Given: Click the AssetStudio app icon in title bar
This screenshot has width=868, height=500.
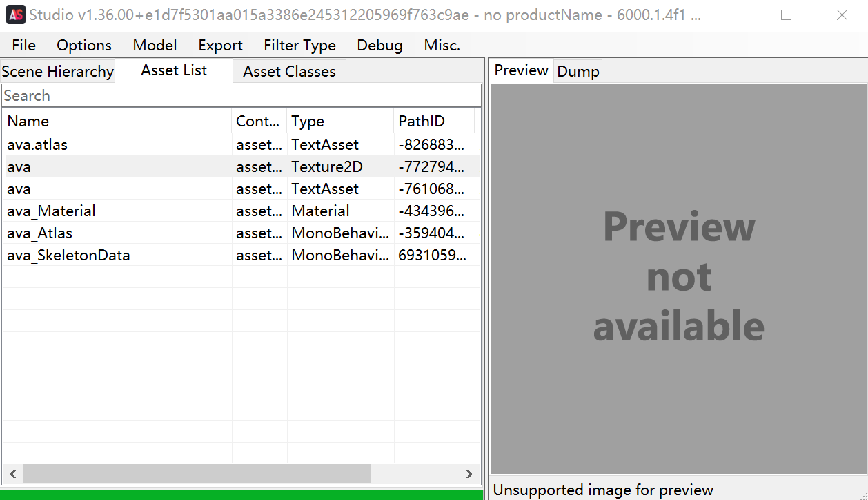Looking at the screenshot, I should click(16, 15).
